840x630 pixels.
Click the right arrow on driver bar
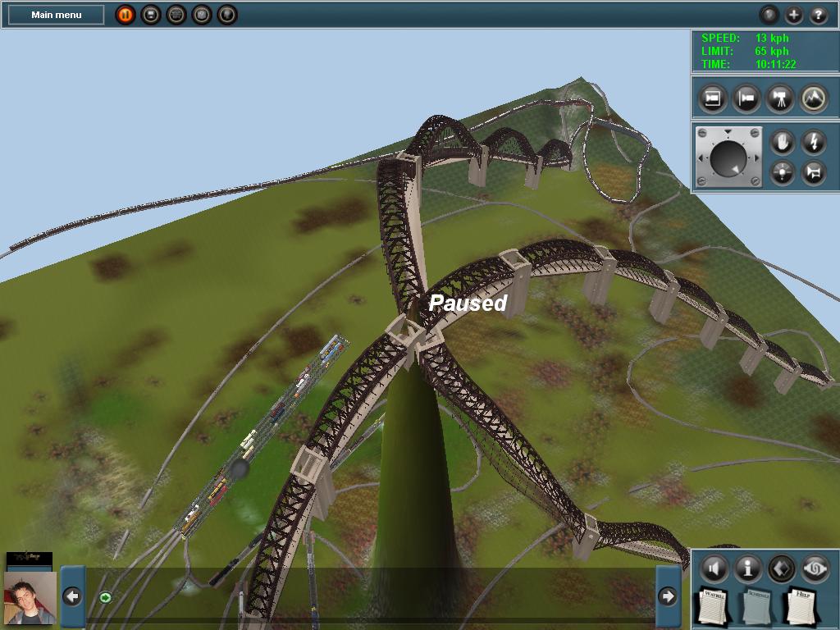[x=668, y=596]
